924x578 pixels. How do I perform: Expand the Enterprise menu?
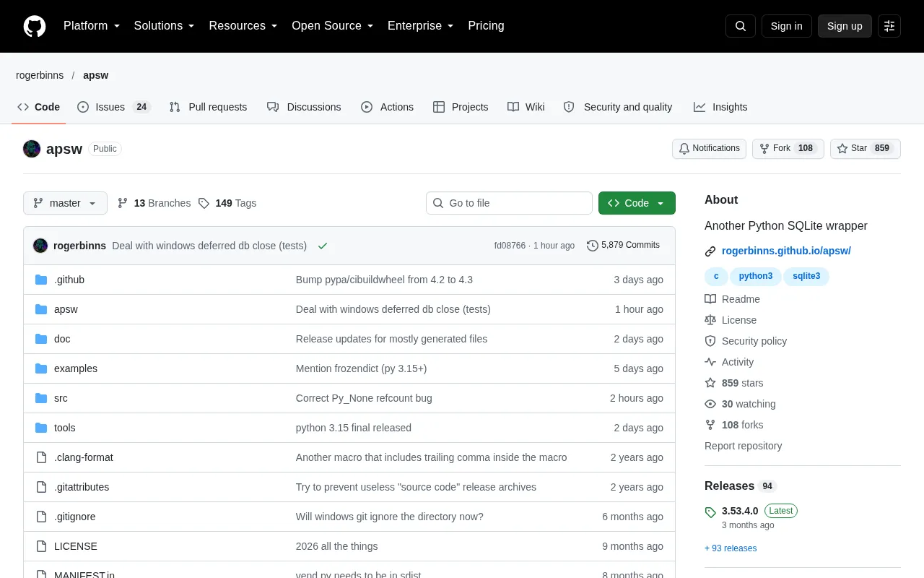(421, 26)
